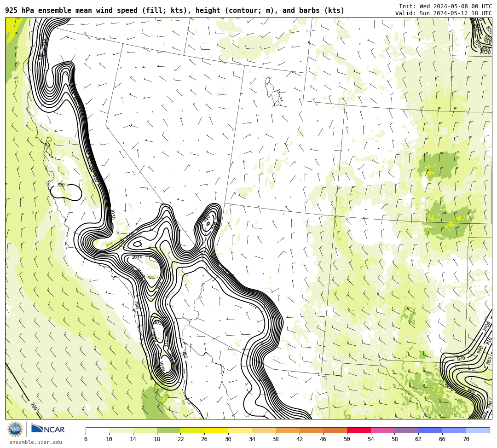Viewport: 497px width, 448px height.
Task: Click the NSF logo
Action: [15, 429]
